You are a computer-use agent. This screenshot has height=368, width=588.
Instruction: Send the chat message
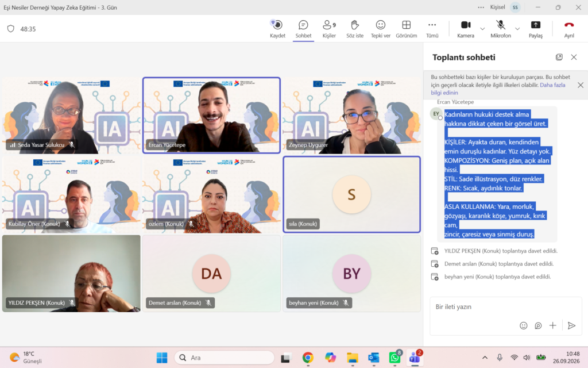[x=571, y=325]
